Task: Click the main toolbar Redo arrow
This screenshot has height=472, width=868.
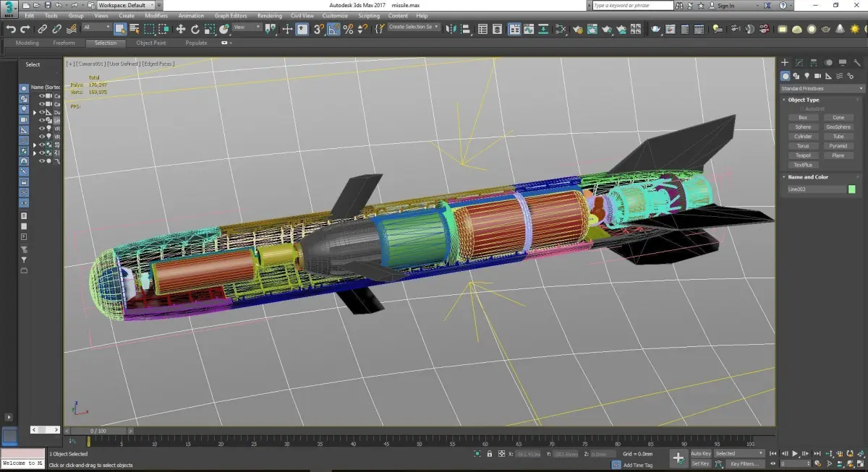Action: coord(25,29)
